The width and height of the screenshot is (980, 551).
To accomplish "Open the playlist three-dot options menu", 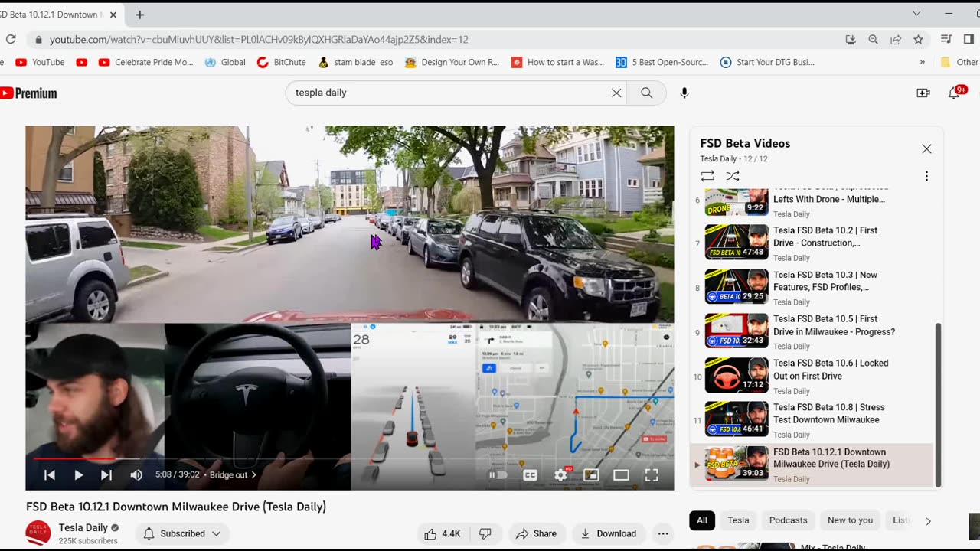I will coord(926,176).
